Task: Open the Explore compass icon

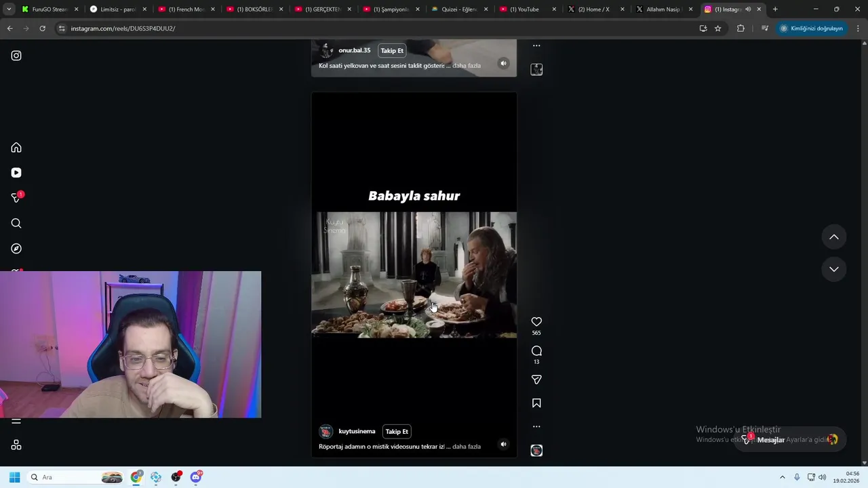Action: tap(16, 249)
